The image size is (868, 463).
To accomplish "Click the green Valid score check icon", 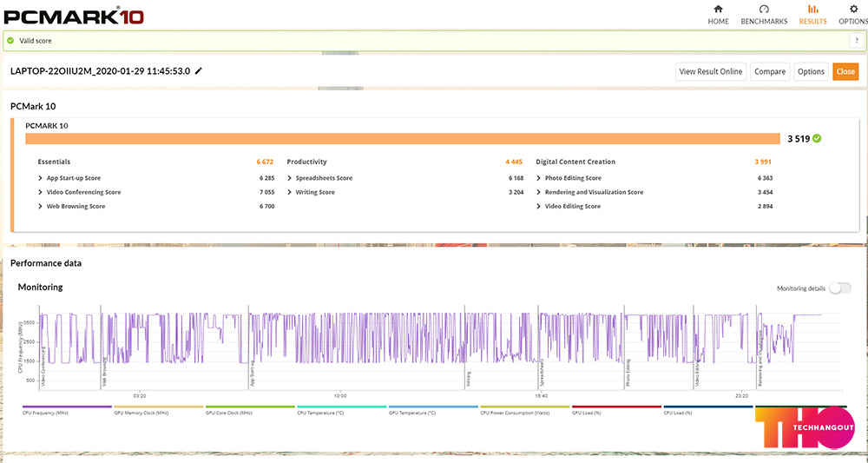I will click(x=10, y=41).
